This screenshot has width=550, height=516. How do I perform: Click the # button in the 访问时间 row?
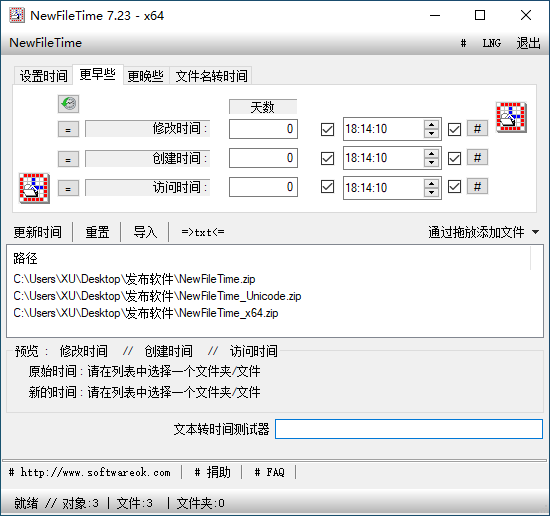coord(477,187)
